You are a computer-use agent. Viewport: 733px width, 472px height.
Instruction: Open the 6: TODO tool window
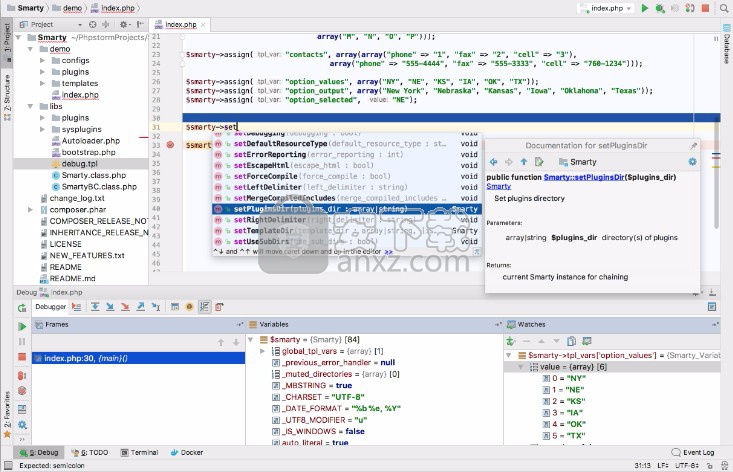click(x=90, y=452)
